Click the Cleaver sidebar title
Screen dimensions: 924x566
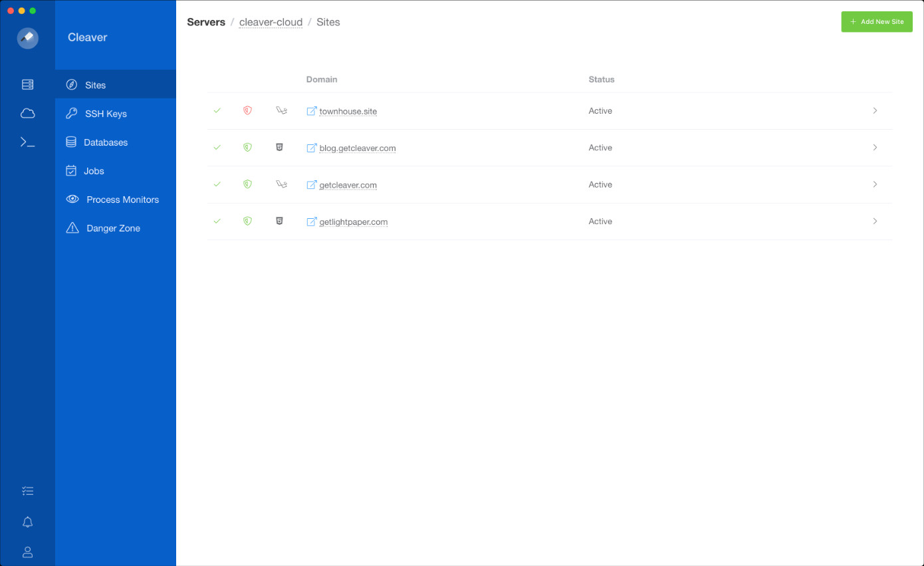point(87,37)
